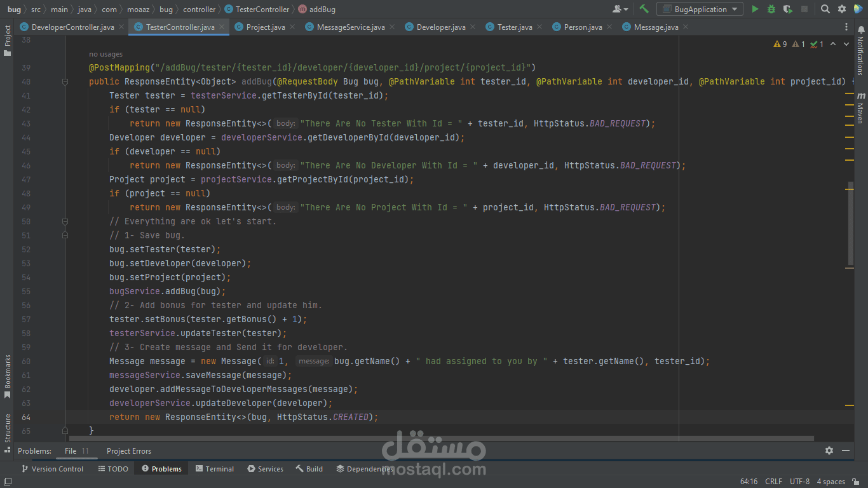Open Services tool window
This screenshot has height=488, width=868.
tap(265, 469)
